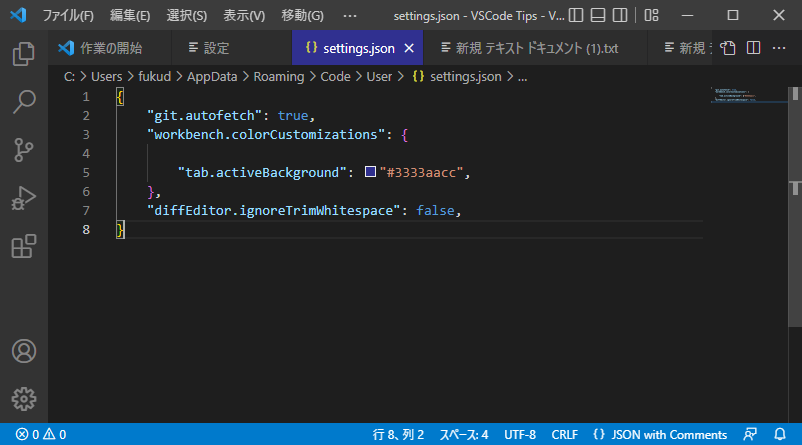This screenshot has width=802, height=445.
Task: Expand the overflow menu bar ellipsis
Action: 350,16
